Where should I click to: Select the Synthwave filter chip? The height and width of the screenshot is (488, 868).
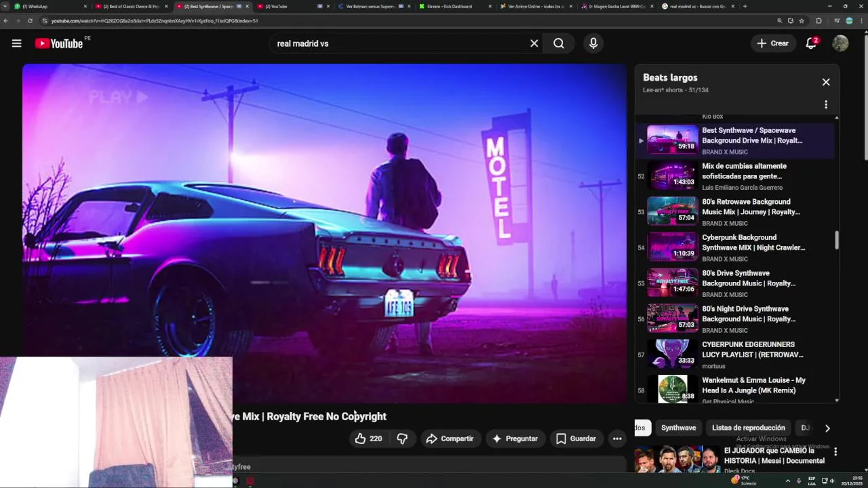[679, 428]
